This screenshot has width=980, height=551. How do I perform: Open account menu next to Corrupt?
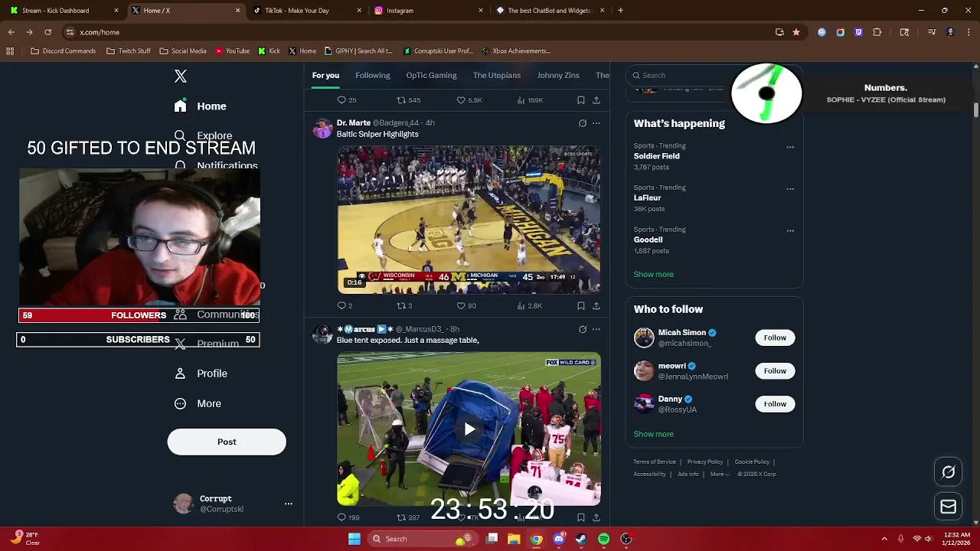pos(289,504)
